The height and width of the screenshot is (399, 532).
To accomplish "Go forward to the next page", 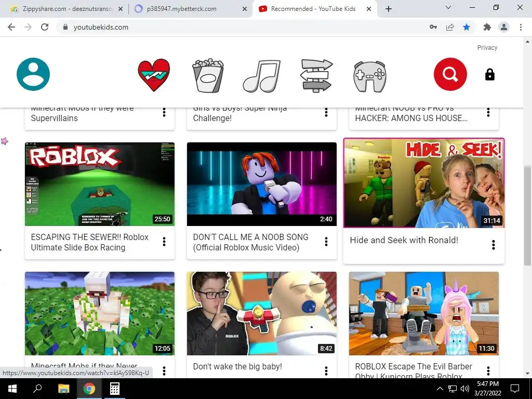I will (28, 27).
